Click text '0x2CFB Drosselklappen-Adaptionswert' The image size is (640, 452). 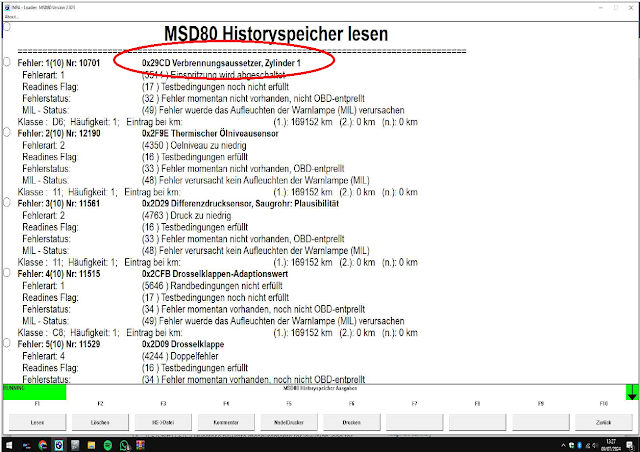215,274
